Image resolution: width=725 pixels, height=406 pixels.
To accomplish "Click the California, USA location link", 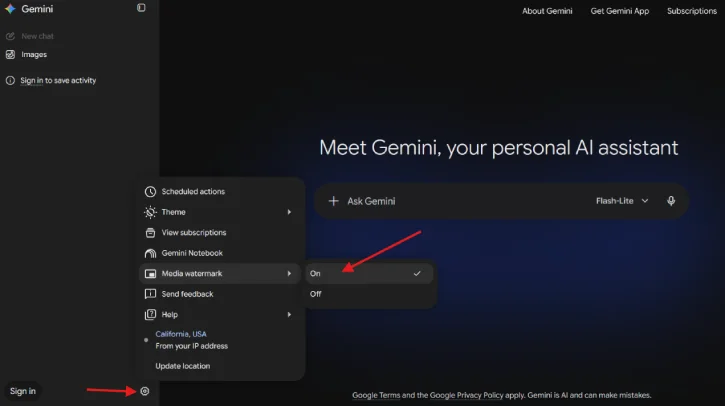I will (181, 334).
